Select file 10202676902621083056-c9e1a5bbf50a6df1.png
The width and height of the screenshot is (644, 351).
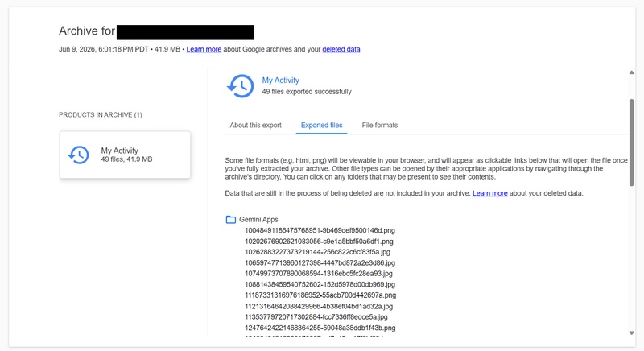coord(319,242)
